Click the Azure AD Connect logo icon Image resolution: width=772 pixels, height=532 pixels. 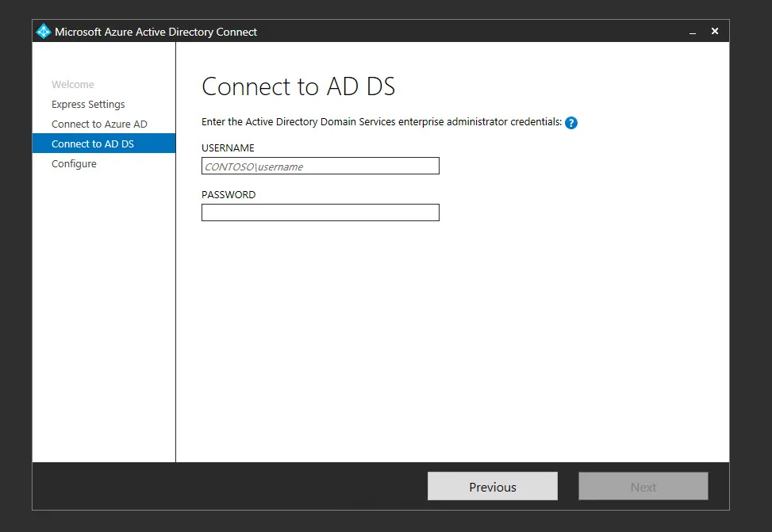click(44, 32)
